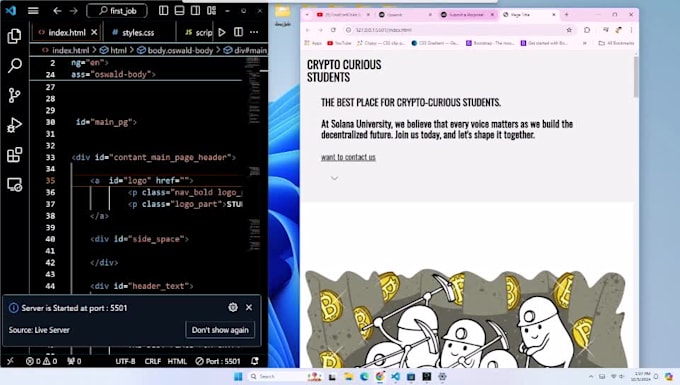Open the Extensions view
The height and width of the screenshot is (385, 680).
tap(14, 155)
